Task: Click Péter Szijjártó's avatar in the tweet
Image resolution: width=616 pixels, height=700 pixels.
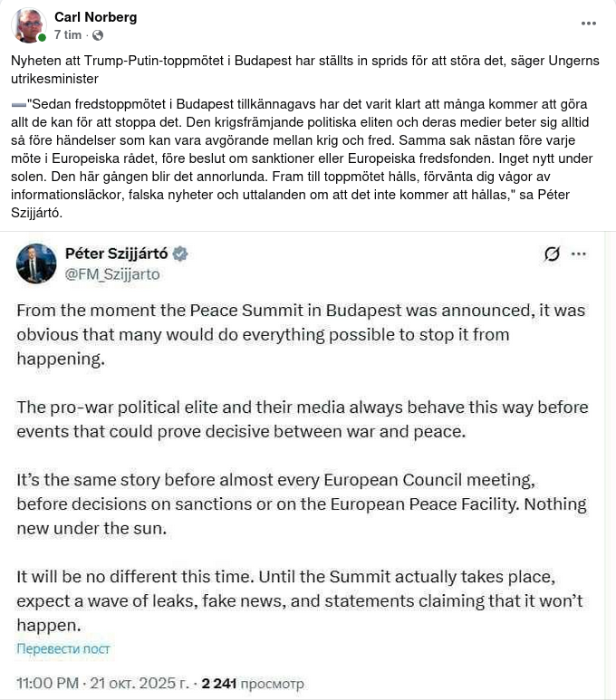Action: 36,264
